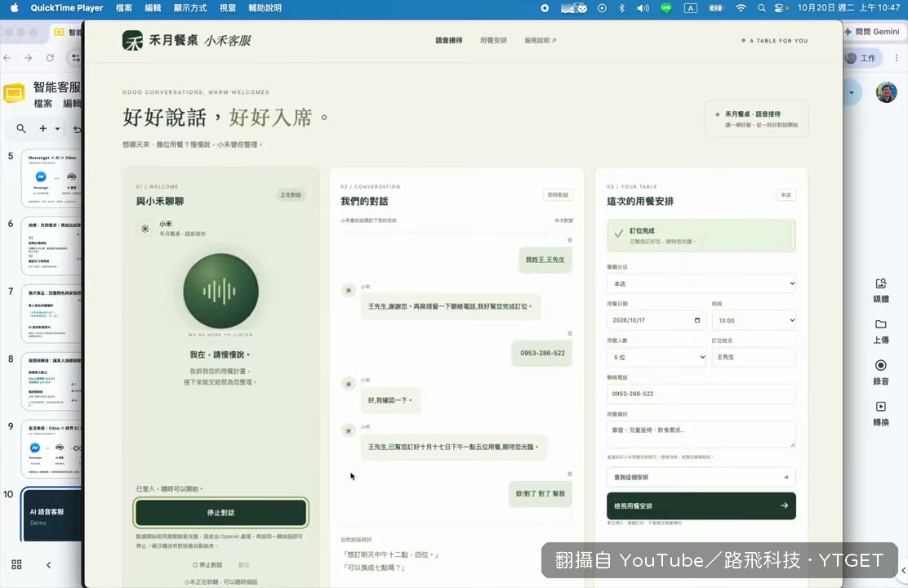
Task: Open 媒體 media icon in right sidebar
Action: click(x=881, y=283)
